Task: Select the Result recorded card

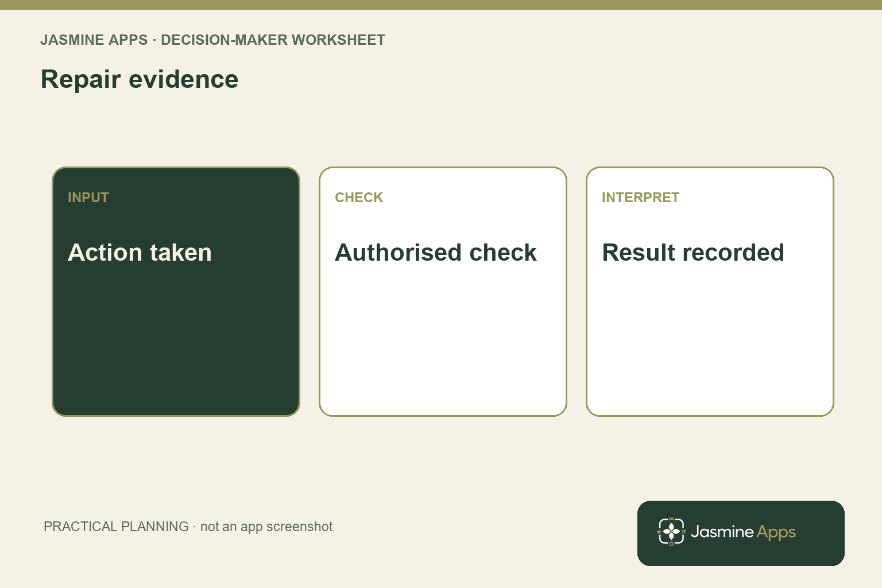Action: pyautogui.click(x=710, y=292)
